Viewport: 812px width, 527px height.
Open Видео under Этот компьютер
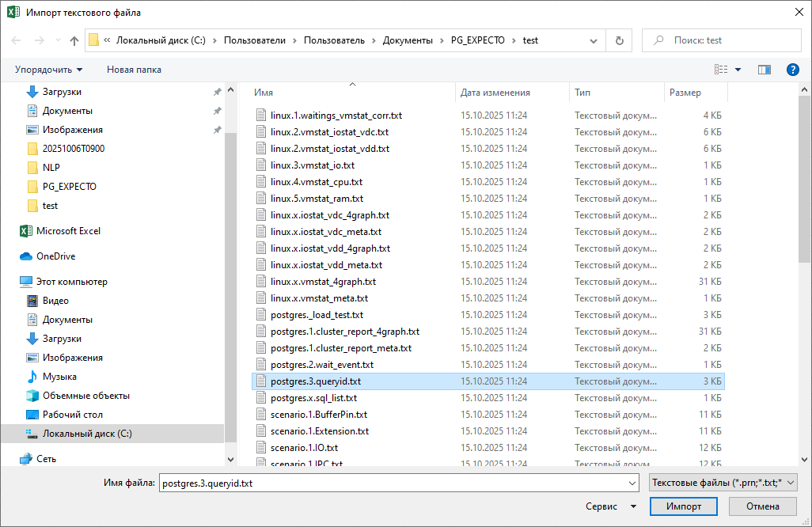[x=55, y=301]
